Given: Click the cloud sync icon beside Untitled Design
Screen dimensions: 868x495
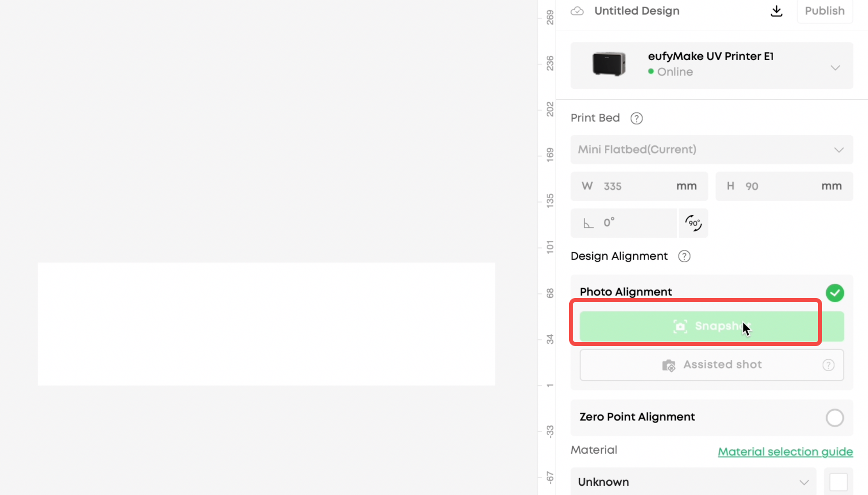Looking at the screenshot, I should [577, 11].
